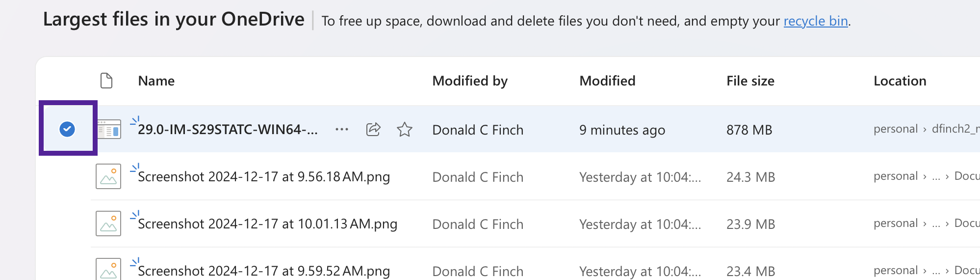
Task: Click image icon for Screenshot 9.56.18 AM
Action: [x=108, y=176]
